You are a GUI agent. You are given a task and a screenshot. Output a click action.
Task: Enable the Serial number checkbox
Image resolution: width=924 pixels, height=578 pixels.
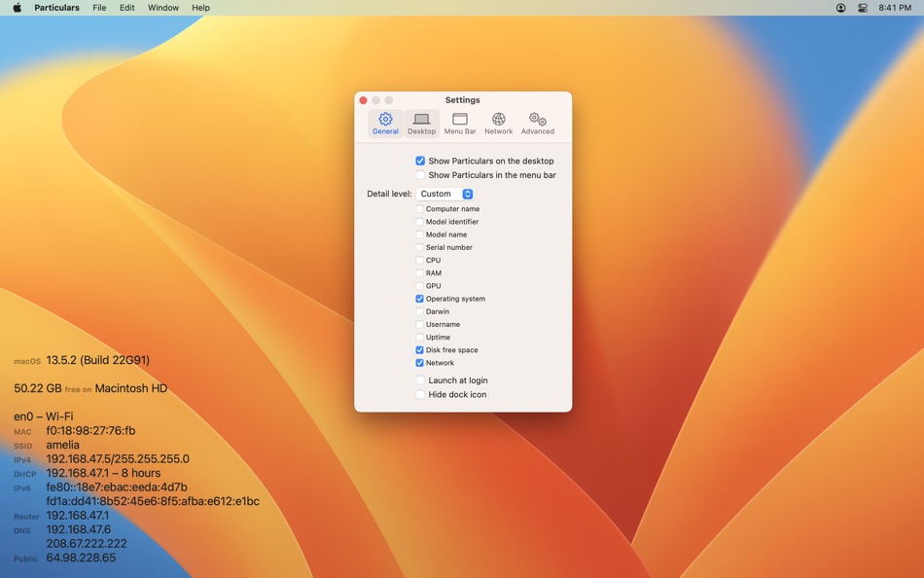coord(419,247)
